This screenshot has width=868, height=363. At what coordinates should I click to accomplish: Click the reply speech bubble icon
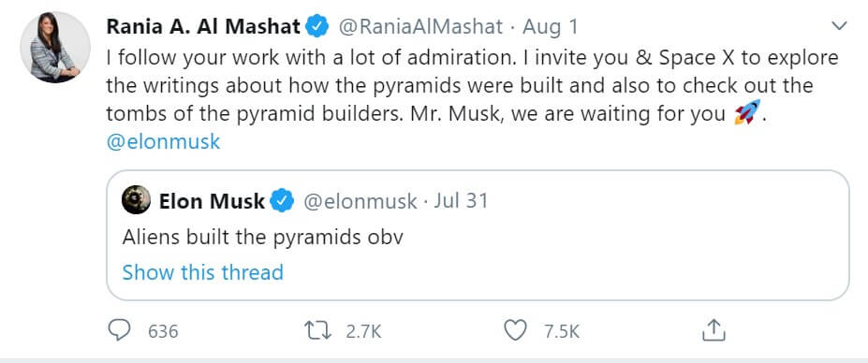118,330
